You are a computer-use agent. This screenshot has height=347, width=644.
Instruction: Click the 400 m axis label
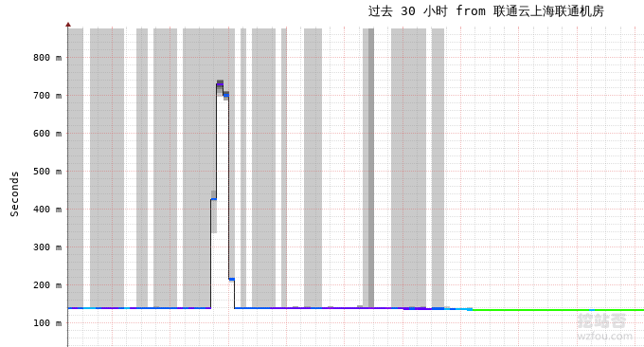click(47, 209)
